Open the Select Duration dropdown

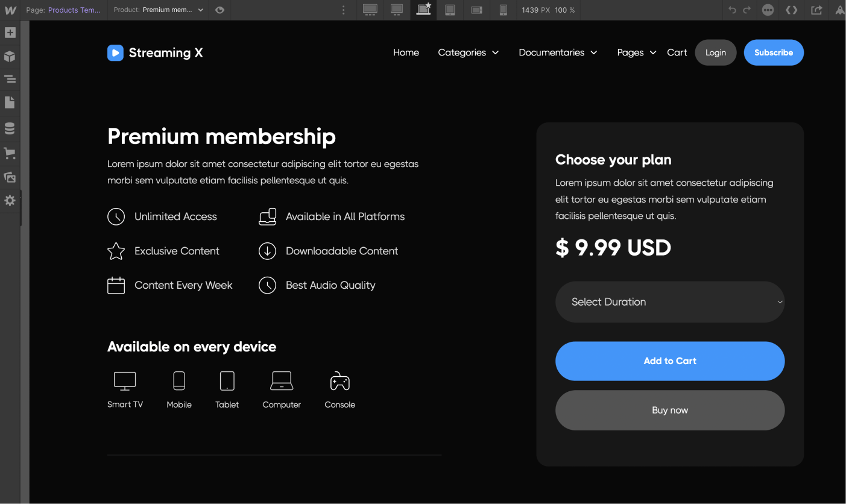pyautogui.click(x=669, y=301)
